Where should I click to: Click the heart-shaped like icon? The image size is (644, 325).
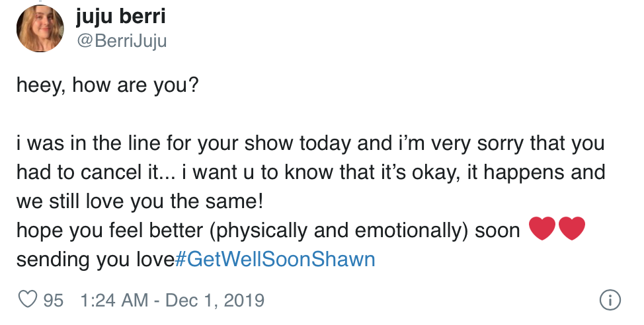27,300
